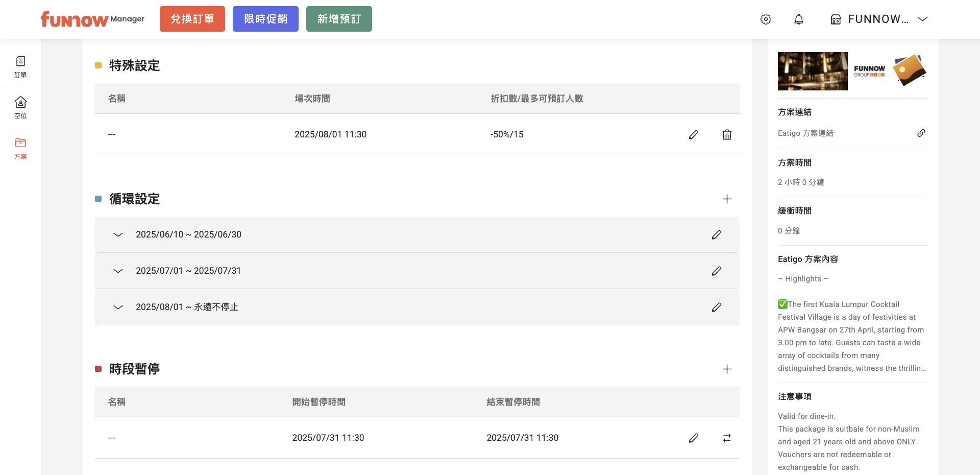This screenshot has width=980, height=475.
Task: Click the swap arrows on pause row
Action: pos(727,438)
